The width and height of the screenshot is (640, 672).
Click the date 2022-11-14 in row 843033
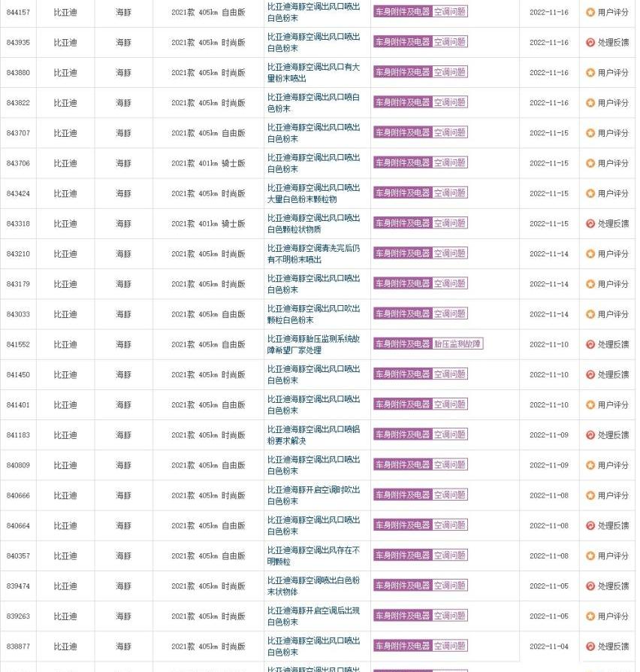[x=549, y=314]
